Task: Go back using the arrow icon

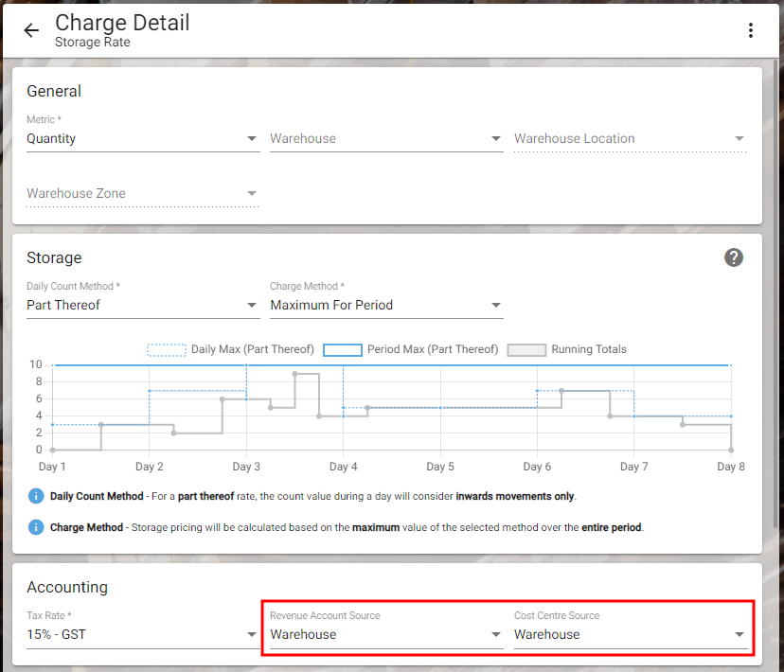Action: click(x=31, y=30)
